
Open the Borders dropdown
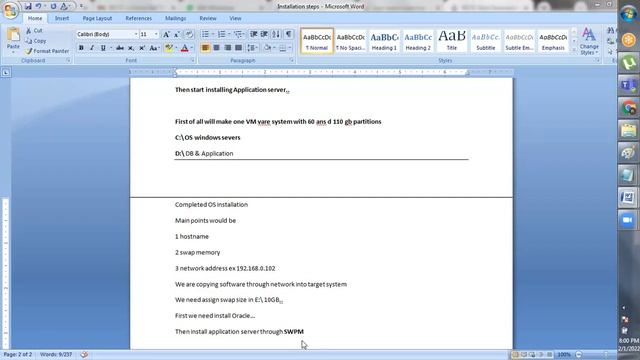point(290,48)
